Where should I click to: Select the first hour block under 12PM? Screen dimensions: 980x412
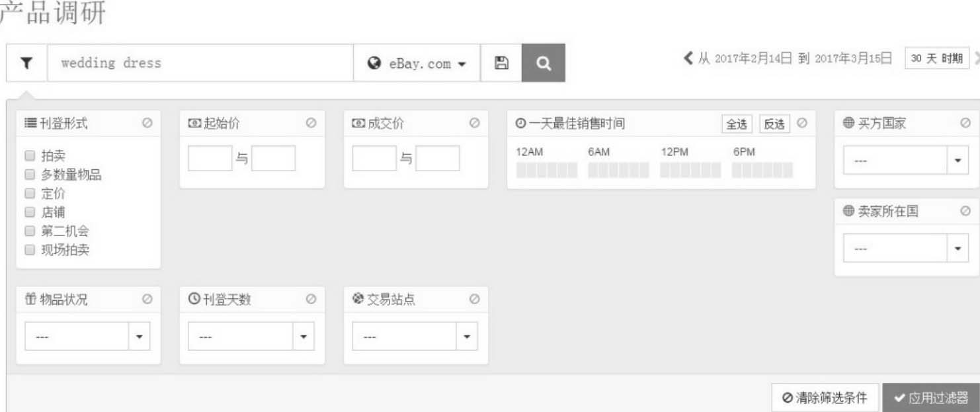(665, 171)
